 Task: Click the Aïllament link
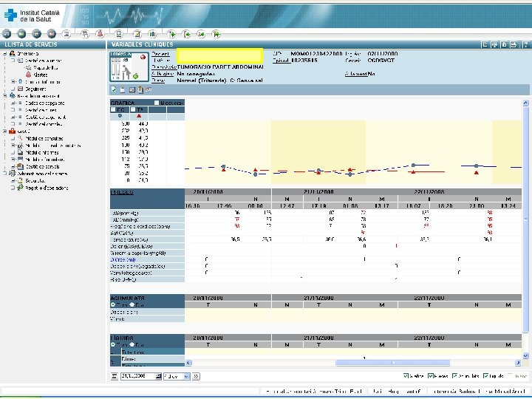pos(356,74)
